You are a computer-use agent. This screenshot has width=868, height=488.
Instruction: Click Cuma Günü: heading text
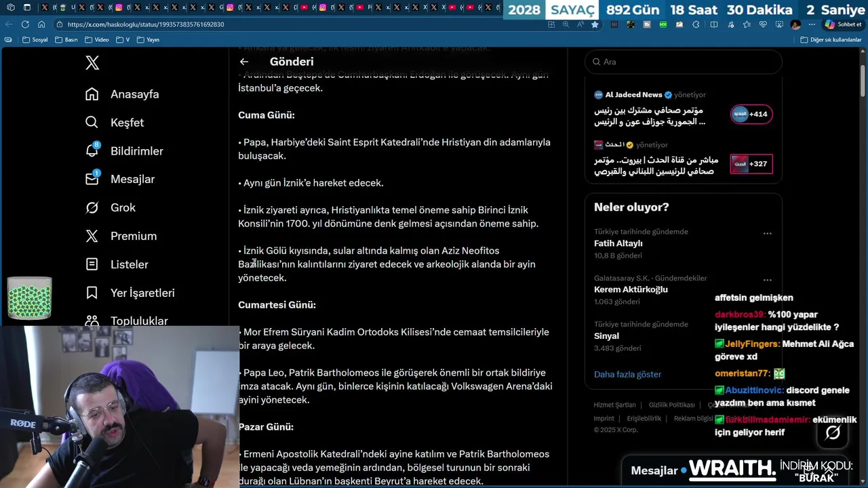pos(267,115)
